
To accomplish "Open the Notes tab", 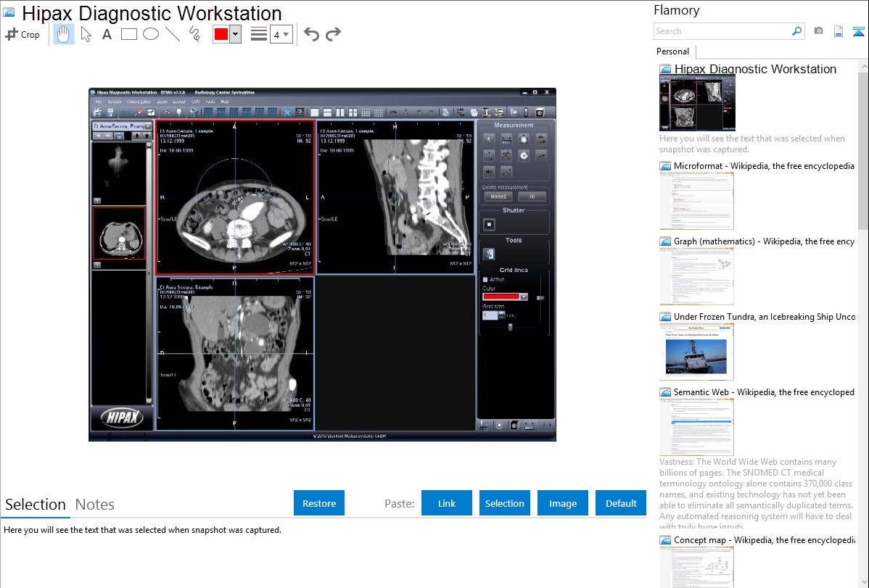I will (95, 505).
